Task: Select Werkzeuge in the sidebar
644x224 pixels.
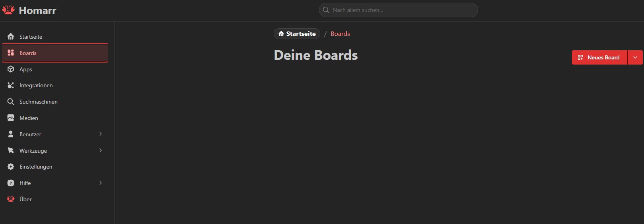Action: tap(33, 151)
